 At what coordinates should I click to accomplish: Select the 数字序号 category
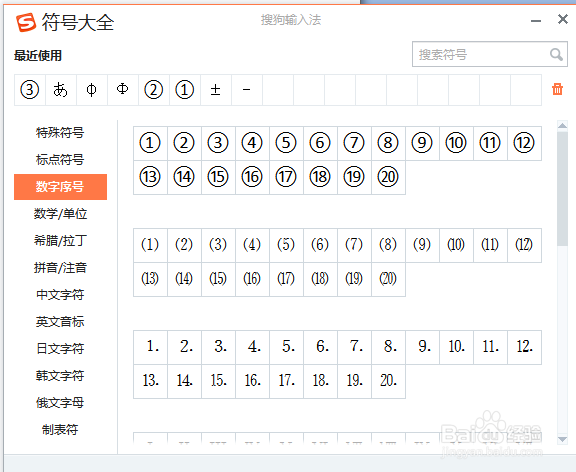(60, 187)
